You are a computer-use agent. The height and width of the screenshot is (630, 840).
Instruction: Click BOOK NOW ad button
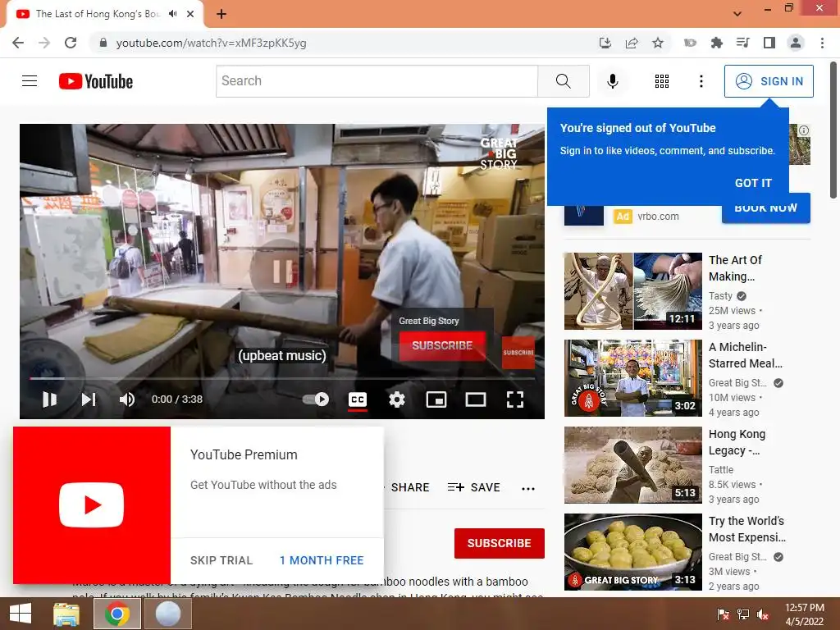pyautogui.click(x=765, y=212)
